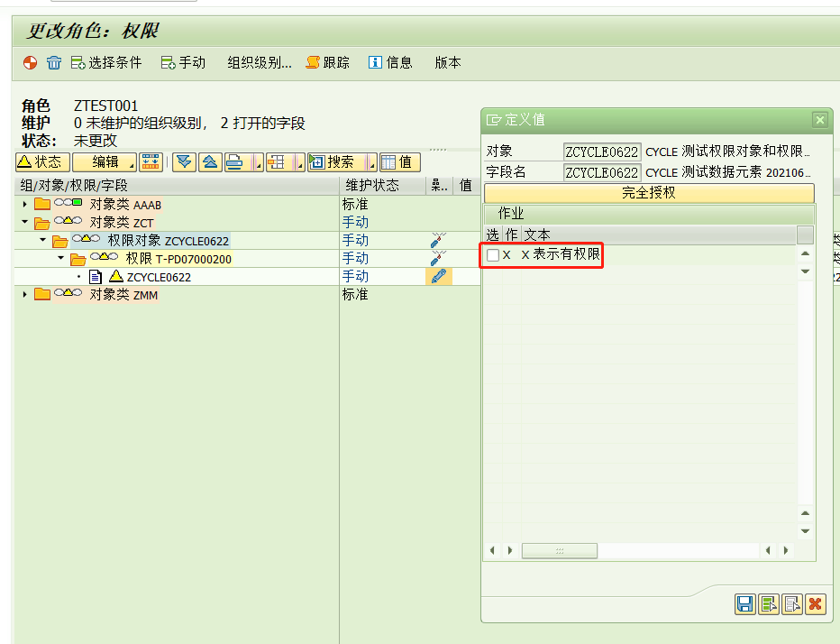
Task: Click 组织级别 in the menu bar
Action: 258,62
